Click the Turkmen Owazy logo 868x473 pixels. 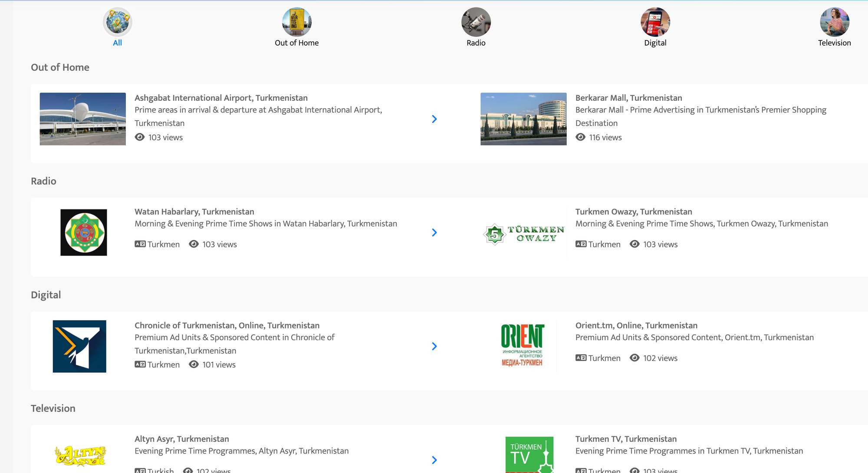click(x=523, y=234)
